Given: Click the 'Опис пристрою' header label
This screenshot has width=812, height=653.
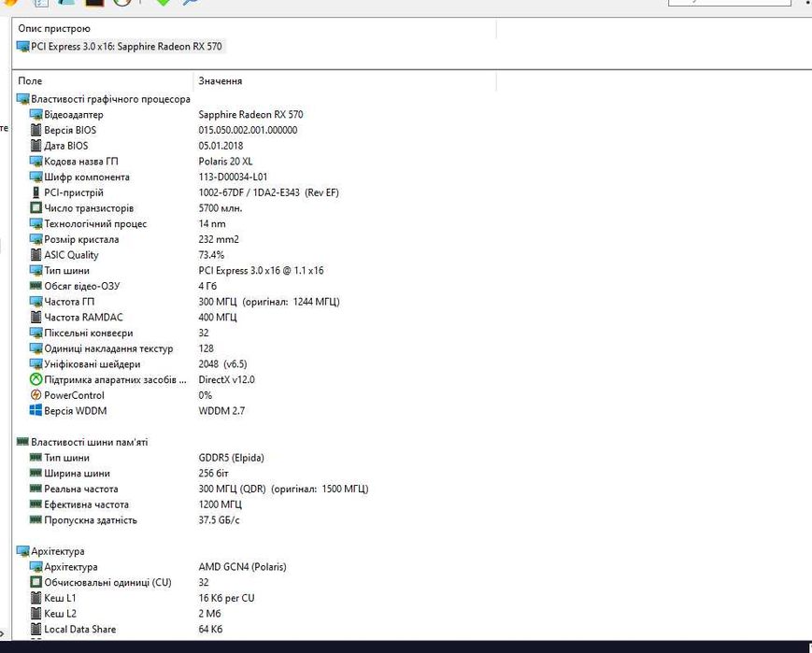Looking at the screenshot, I should [54, 28].
